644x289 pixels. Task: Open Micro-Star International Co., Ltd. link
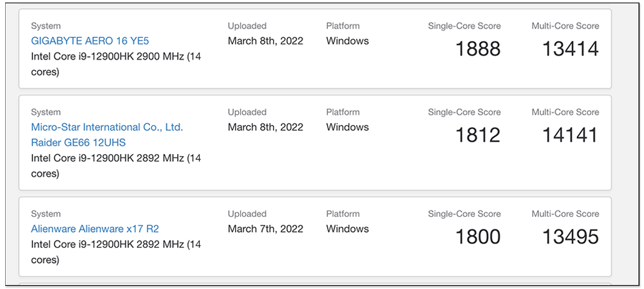(x=107, y=127)
